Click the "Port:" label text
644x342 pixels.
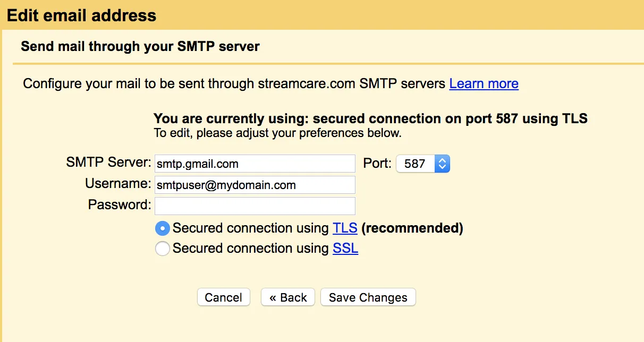tap(377, 164)
